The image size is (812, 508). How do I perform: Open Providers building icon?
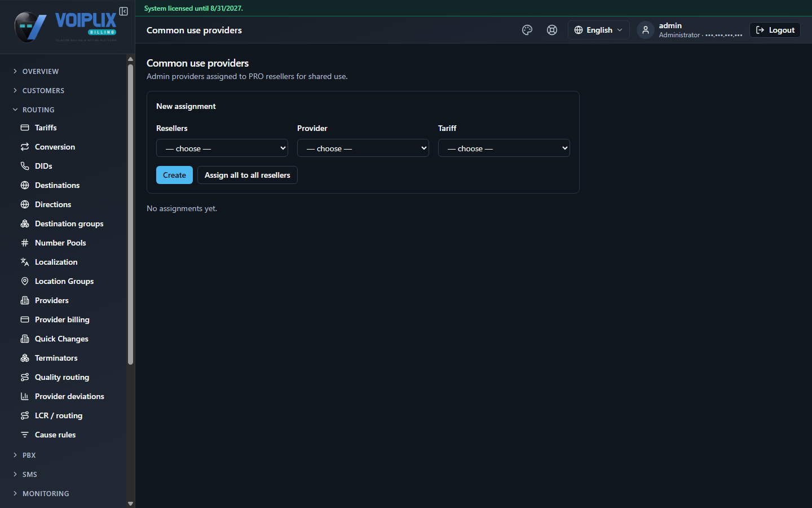click(25, 300)
